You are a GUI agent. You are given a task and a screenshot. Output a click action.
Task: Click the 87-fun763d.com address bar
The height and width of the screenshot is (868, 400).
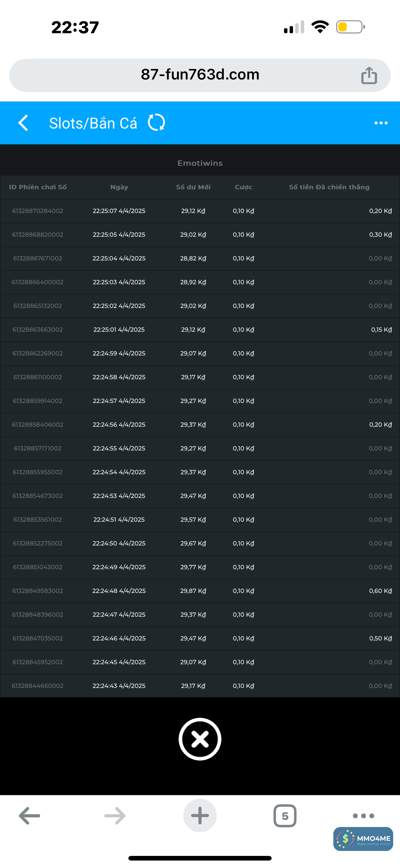pos(200,75)
